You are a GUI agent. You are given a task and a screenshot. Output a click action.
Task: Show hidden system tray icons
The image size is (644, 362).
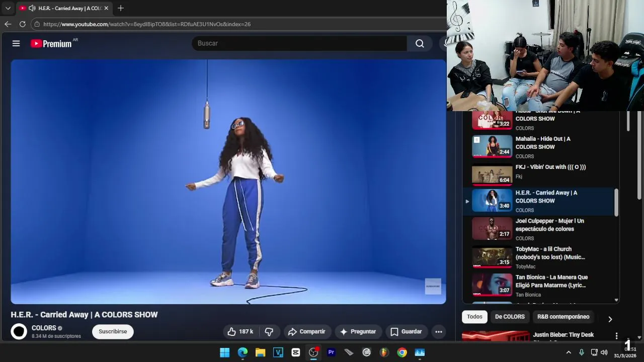(x=569, y=352)
